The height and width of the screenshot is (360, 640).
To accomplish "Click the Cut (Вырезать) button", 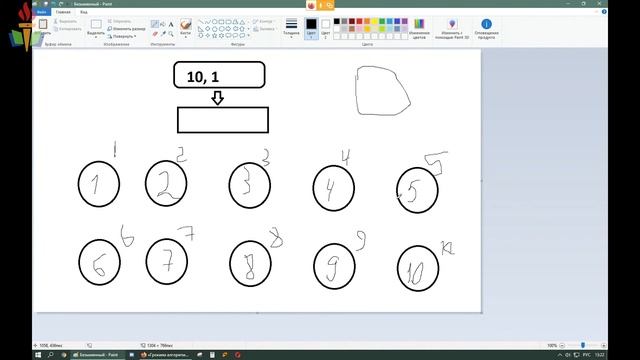I will [66, 21].
